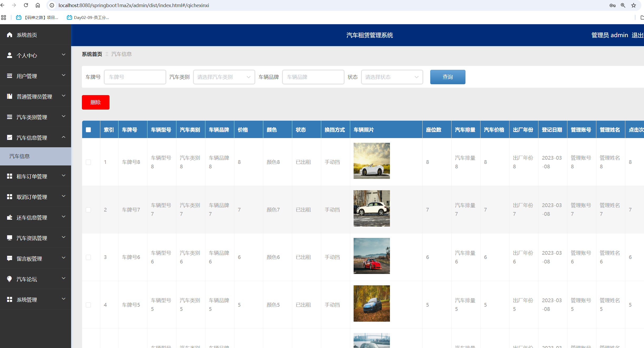Expand 系统管理 menu chevron
The width and height of the screenshot is (644, 348).
pyautogui.click(x=63, y=299)
